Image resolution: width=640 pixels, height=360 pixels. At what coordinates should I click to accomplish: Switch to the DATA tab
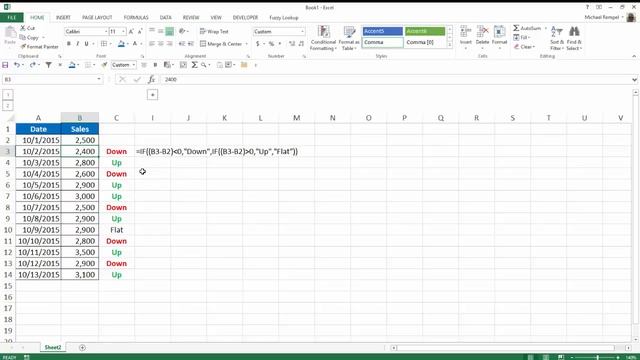click(165, 18)
